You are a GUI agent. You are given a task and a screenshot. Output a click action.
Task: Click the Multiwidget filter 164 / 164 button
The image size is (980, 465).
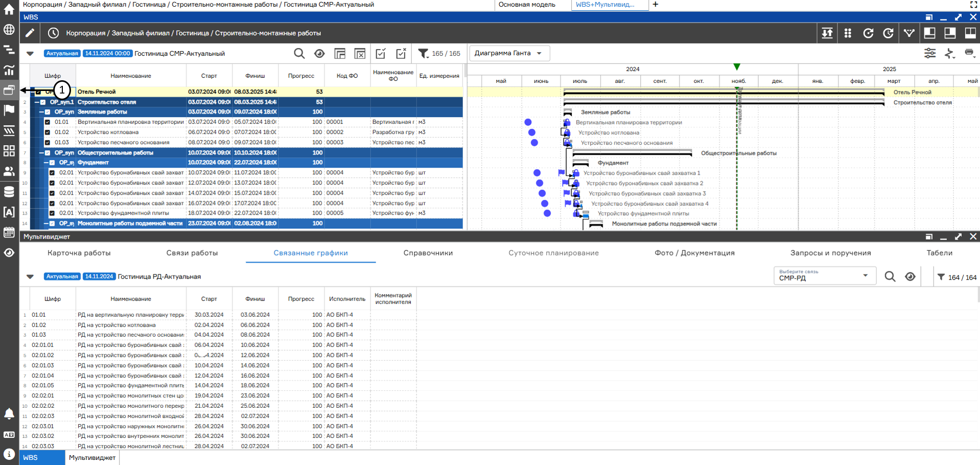tap(957, 277)
